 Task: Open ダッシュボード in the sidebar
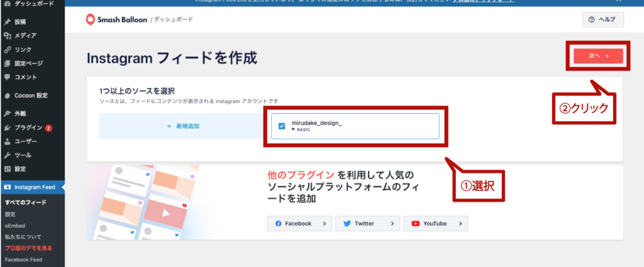[33, 4]
